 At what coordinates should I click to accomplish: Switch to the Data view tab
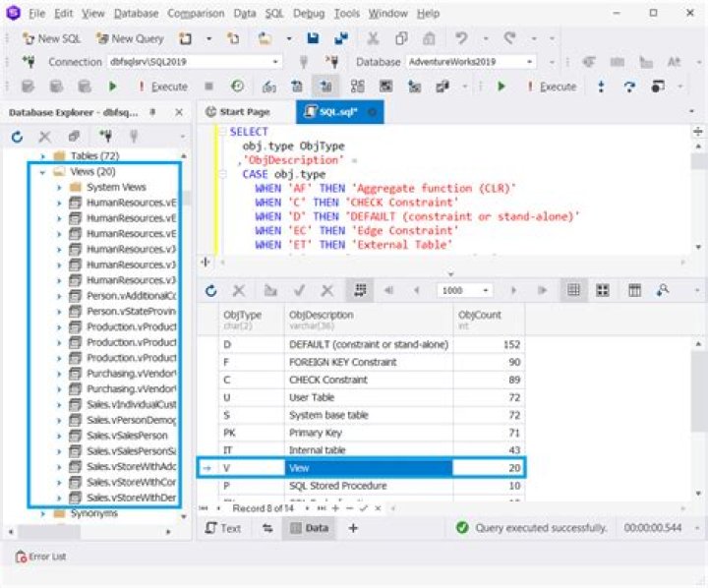tap(310, 528)
